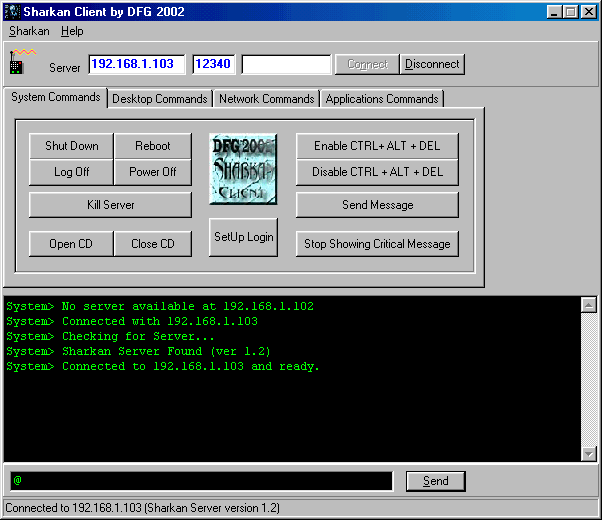602x520 pixels.
Task: Click the Send Message button
Action: tap(377, 205)
